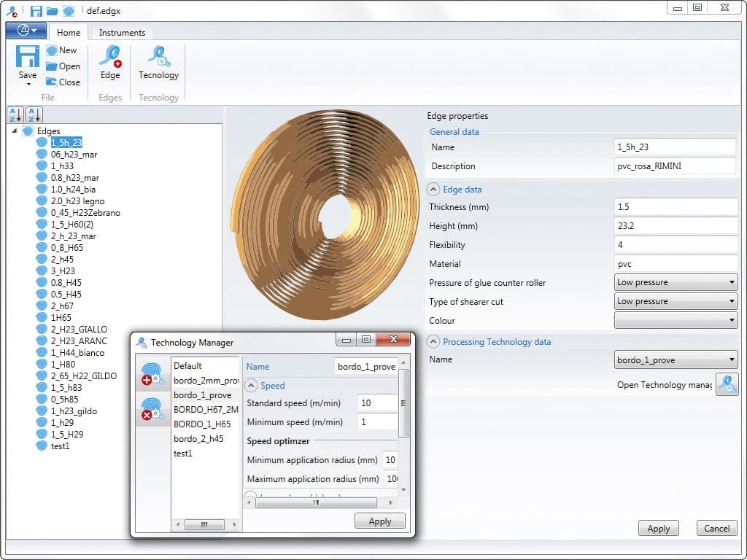The width and height of the screenshot is (747, 560).
Task: Switch to the Instruments tab
Action: (x=122, y=33)
